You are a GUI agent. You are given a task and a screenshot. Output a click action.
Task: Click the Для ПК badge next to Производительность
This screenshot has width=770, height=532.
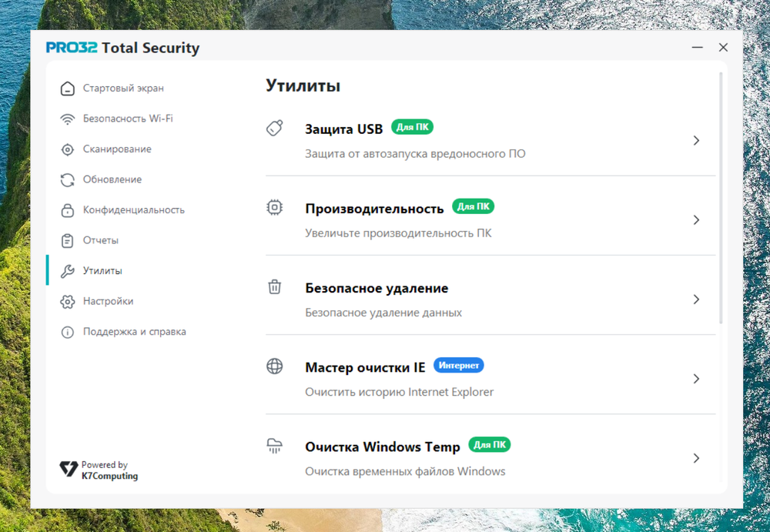click(x=473, y=206)
